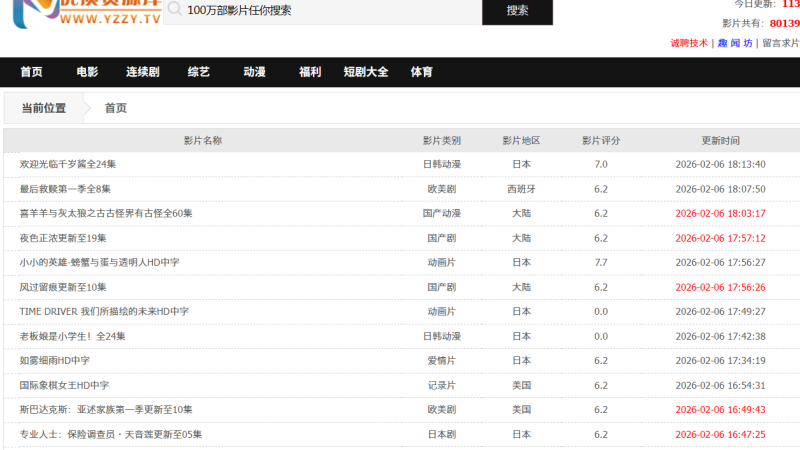Open the 短剧大全 navigation item

pos(366,72)
